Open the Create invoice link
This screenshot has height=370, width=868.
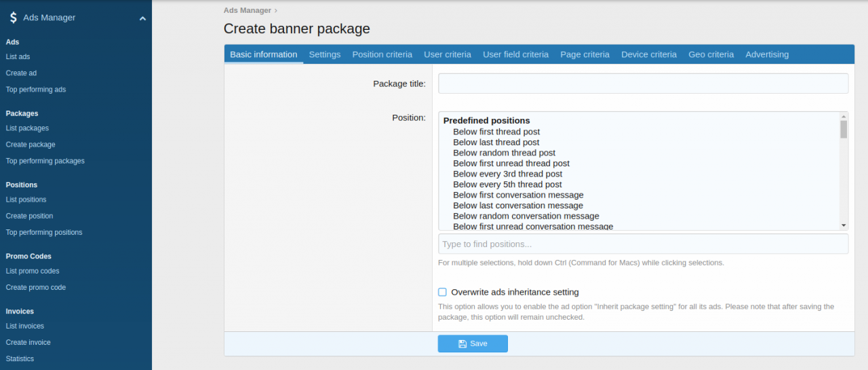pos(28,342)
